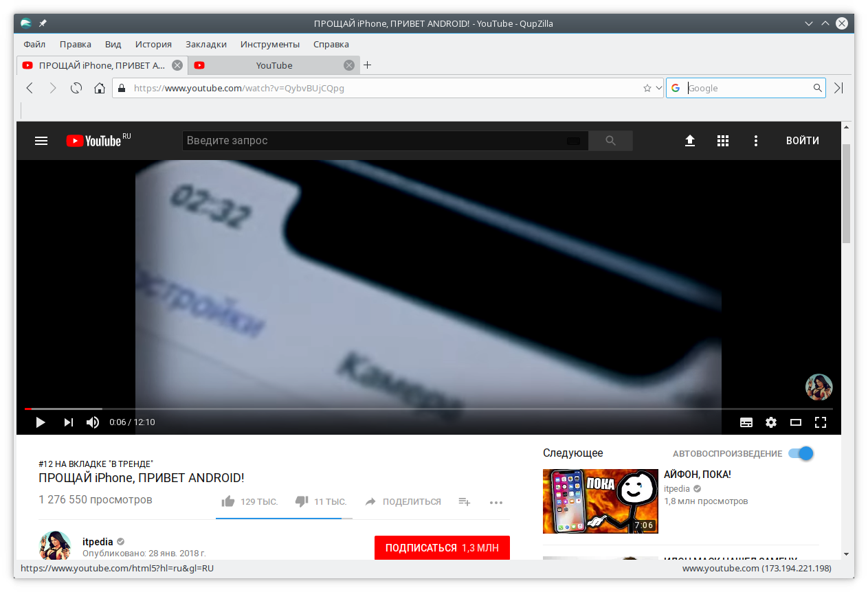Image resolution: width=868 pixels, height=592 pixels.
Task: Like the video with thumbs-up icon
Action: tap(228, 501)
